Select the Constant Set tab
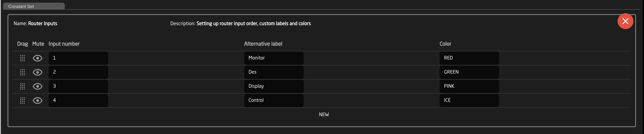Screen dimensions: 644x134 (34, 6)
